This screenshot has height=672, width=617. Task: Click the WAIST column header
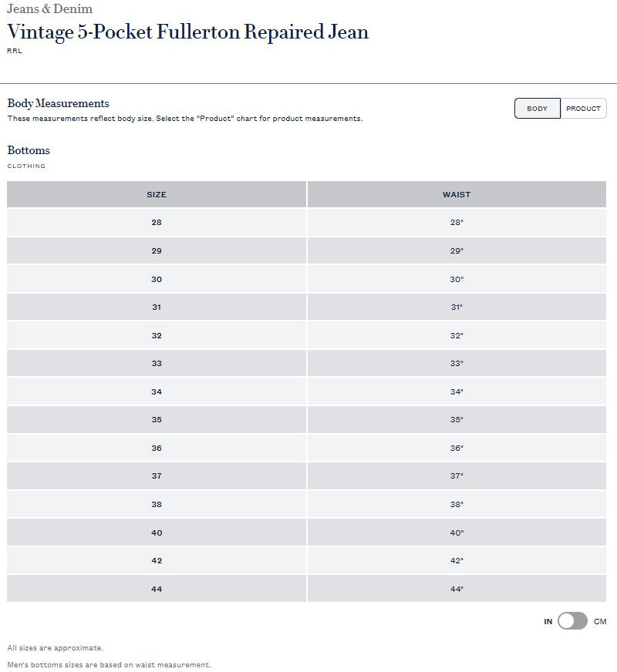pyautogui.click(x=457, y=194)
